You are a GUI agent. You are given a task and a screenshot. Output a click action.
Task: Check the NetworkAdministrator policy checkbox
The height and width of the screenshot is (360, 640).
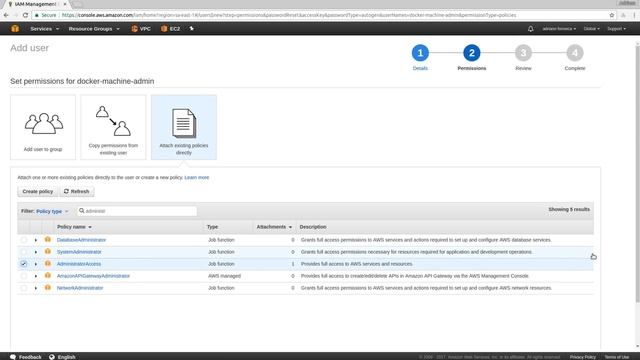point(24,288)
